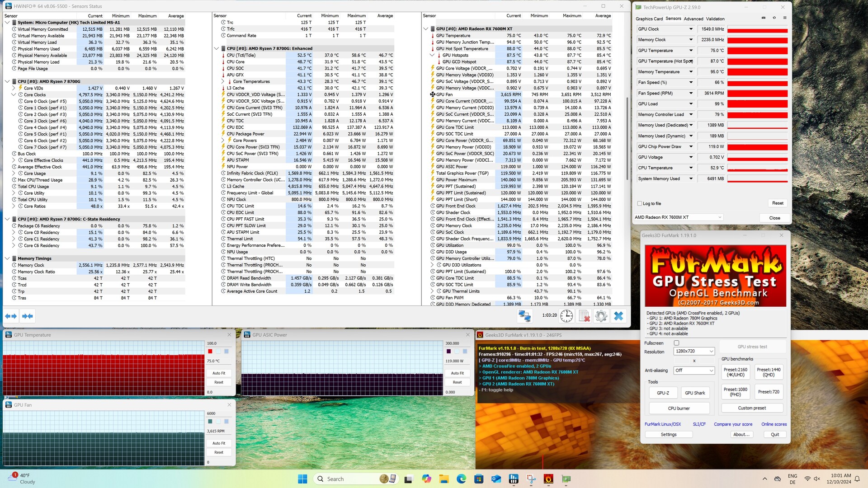
Task: Click the red color swatch in GPU Temperature graph
Action: [210, 351]
